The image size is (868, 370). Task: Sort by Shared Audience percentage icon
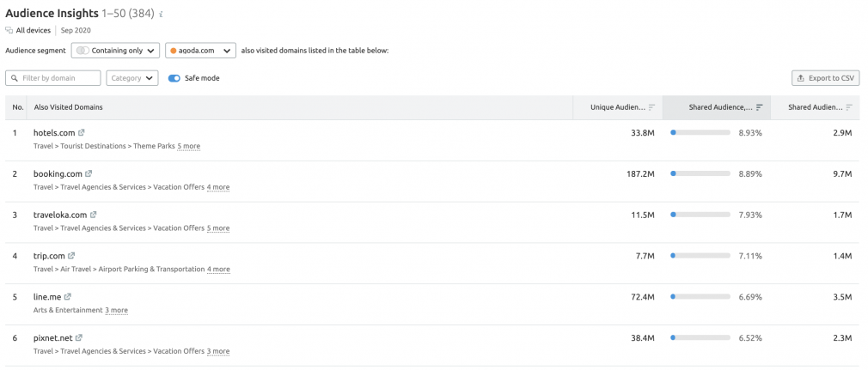(x=760, y=107)
